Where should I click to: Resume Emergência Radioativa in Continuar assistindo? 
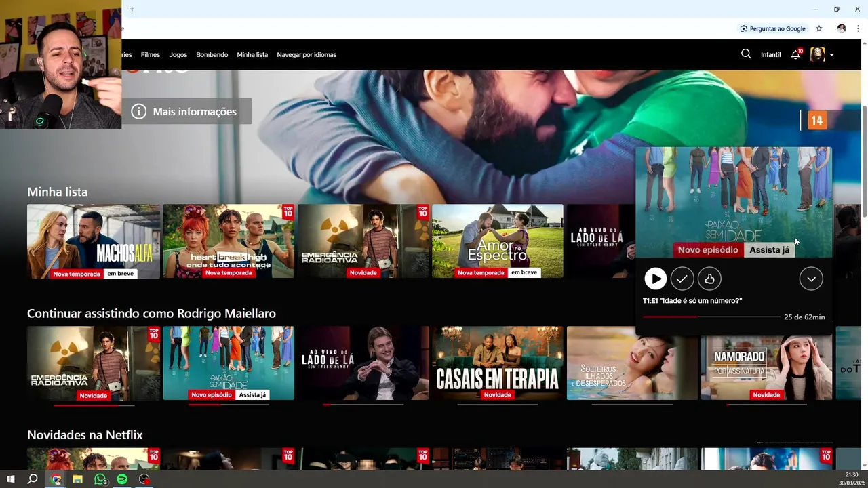[94, 363]
